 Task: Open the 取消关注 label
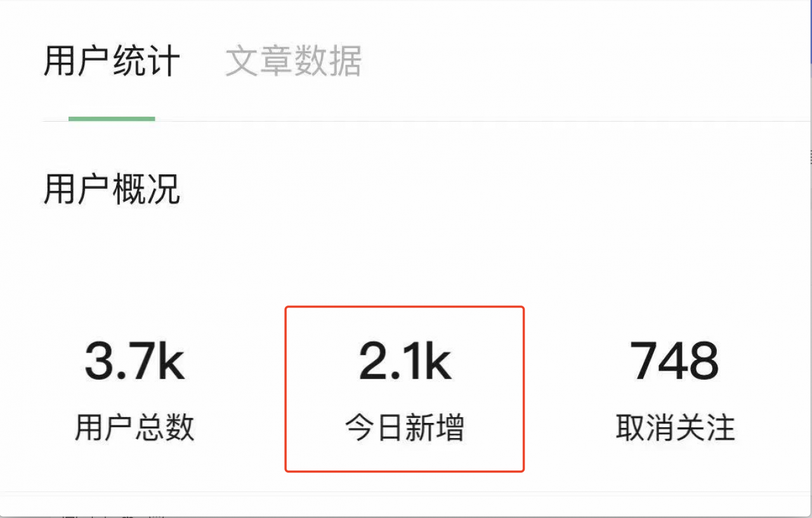point(675,427)
